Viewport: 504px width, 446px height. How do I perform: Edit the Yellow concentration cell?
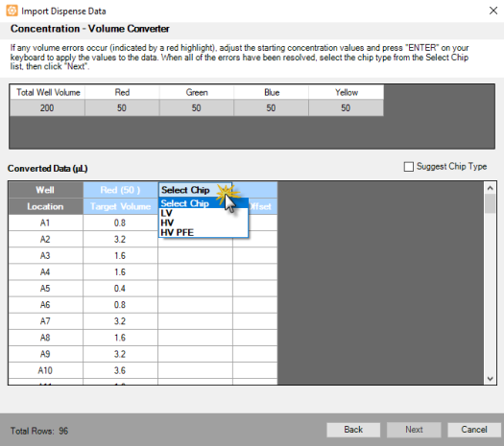[346, 107]
